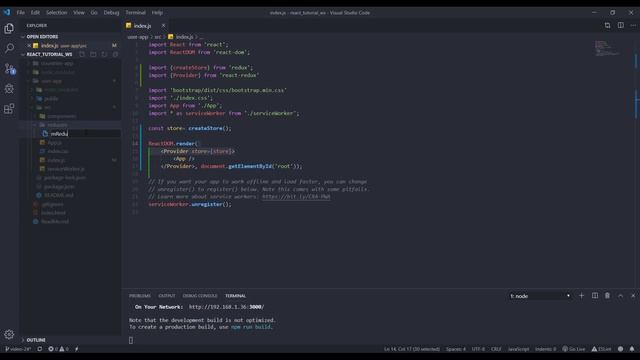Click the Open Changes icon in editor toolbar
Image resolution: width=640 pixels, height=360 pixels.
pos(607,25)
